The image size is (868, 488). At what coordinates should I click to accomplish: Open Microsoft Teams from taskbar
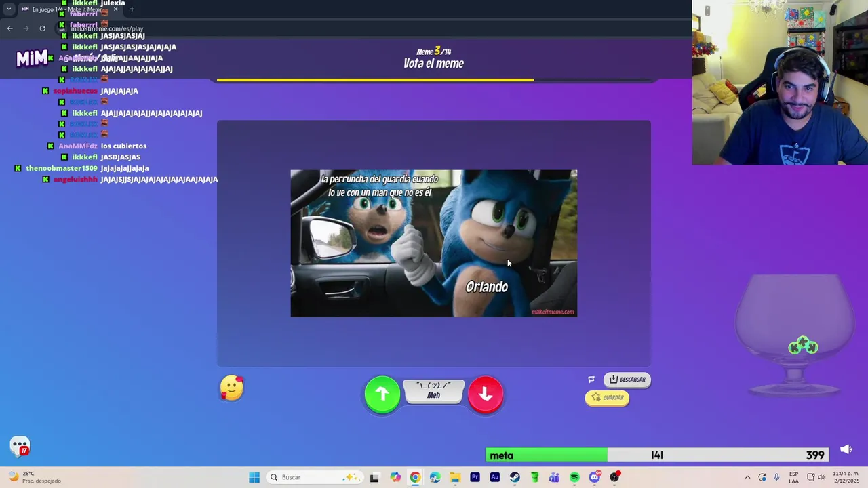click(x=554, y=477)
